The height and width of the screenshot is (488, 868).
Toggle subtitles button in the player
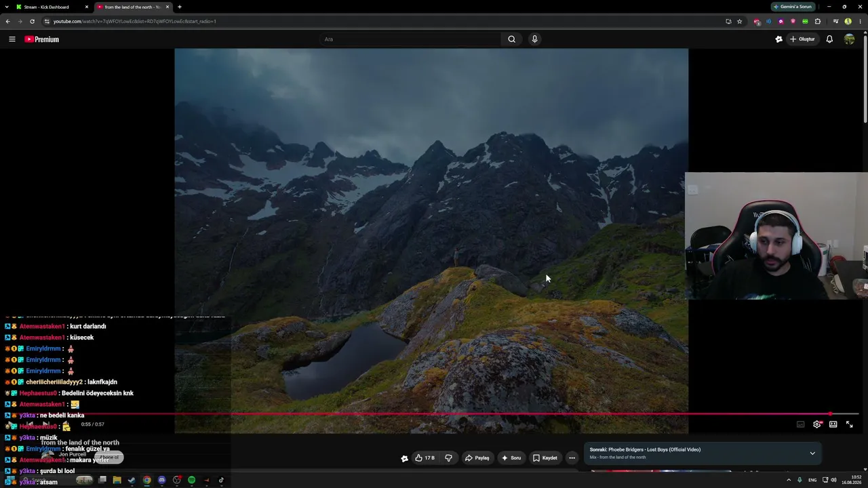click(x=800, y=424)
